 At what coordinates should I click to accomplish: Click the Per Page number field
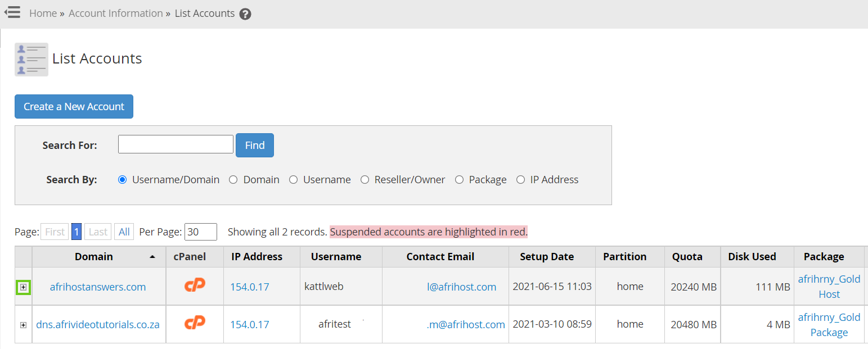tap(200, 232)
